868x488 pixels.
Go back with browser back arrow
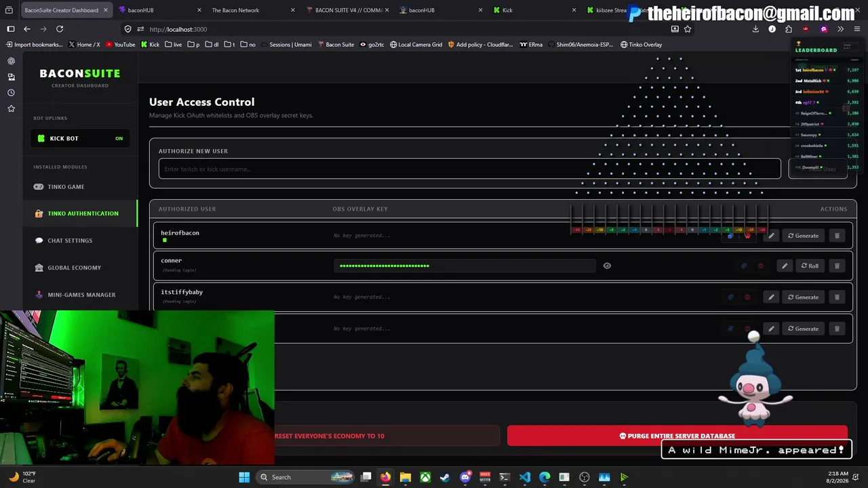pyautogui.click(x=27, y=29)
